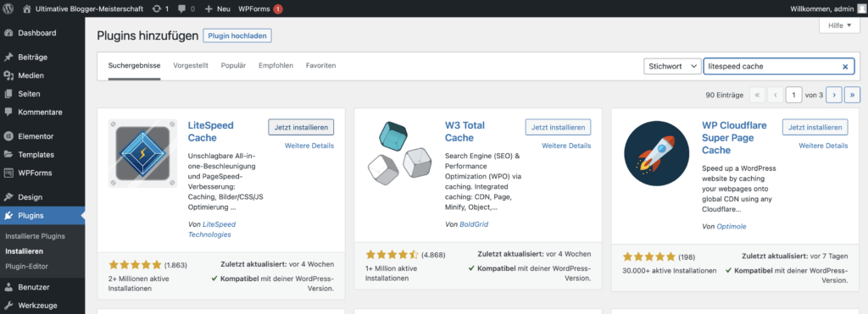The width and height of the screenshot is (868, 314).
Task: Open the comments bubble icon in admin bar
Action: [x=181, y=9]
